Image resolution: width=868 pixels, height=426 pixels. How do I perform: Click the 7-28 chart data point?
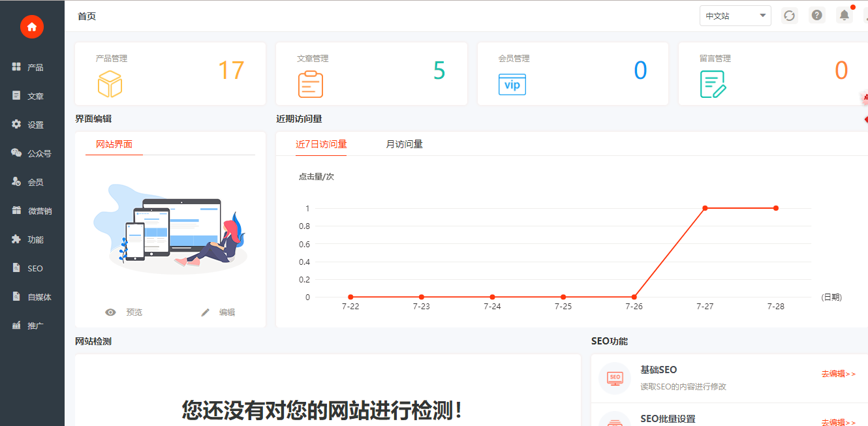click(776, 208)
